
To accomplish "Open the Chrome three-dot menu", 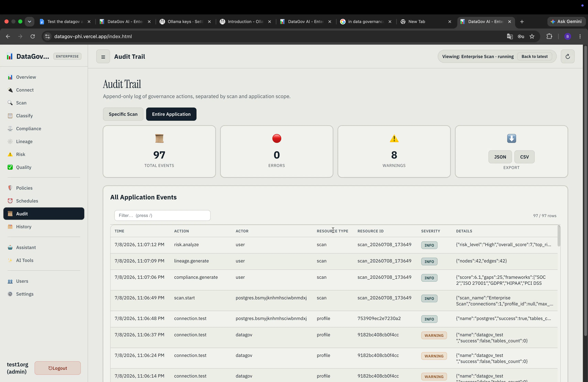I will click(x=580, y=37).
